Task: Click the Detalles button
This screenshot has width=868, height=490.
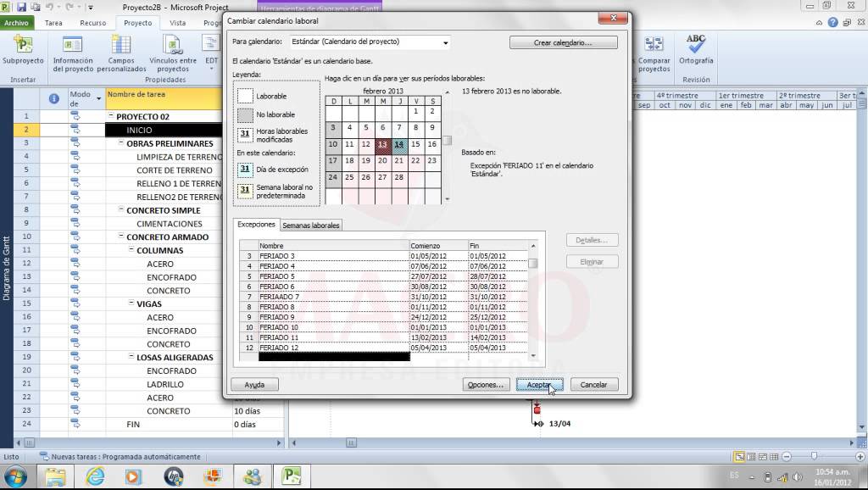Action: point(592,240)
